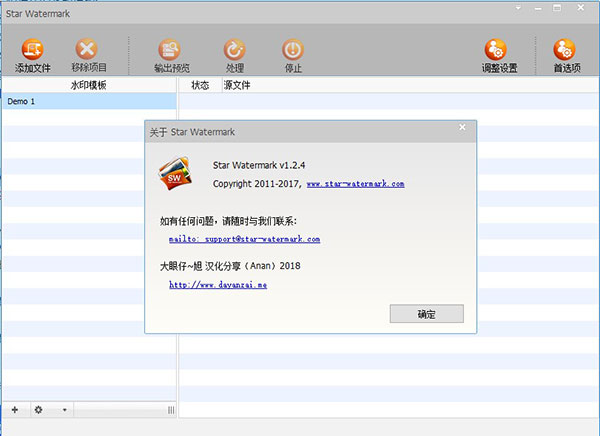600x436 pixels.
Task: Open title bar dropdown menu arrow
Action: [518, 8]
